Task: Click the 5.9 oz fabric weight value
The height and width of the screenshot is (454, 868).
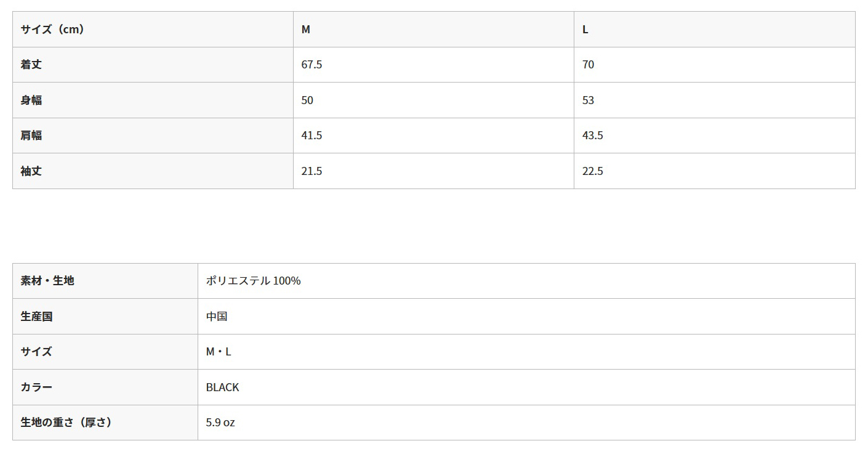Action: pos(220,423)
